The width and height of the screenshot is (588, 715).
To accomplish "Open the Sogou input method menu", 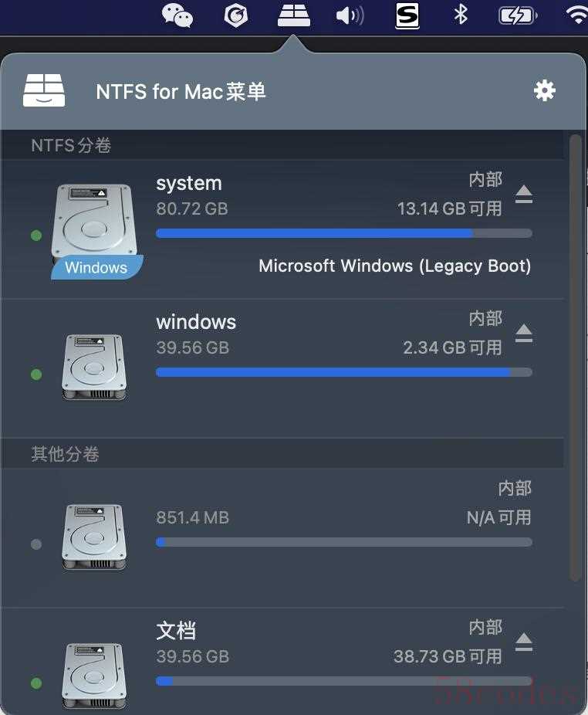I will point(407,15).
